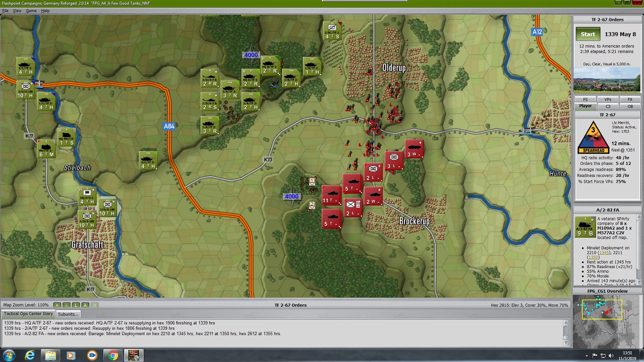
Task: Click the landscape weather image
Action: [607, 80]
